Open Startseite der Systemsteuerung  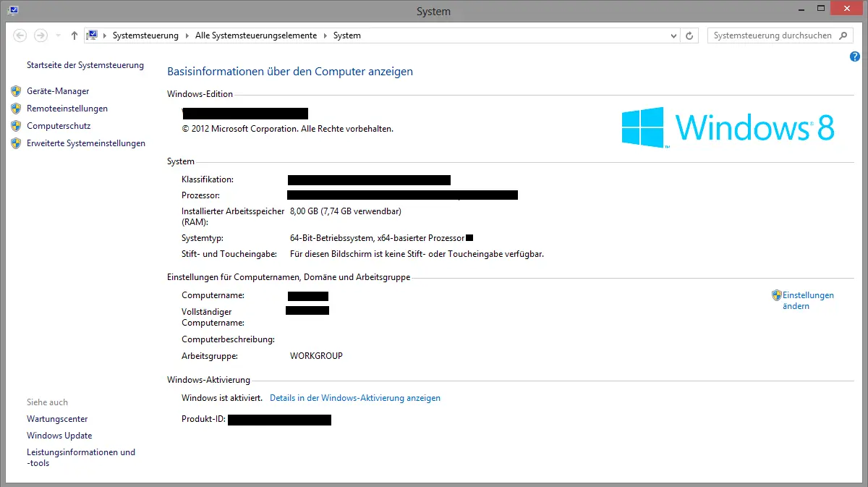coord(85,65)
